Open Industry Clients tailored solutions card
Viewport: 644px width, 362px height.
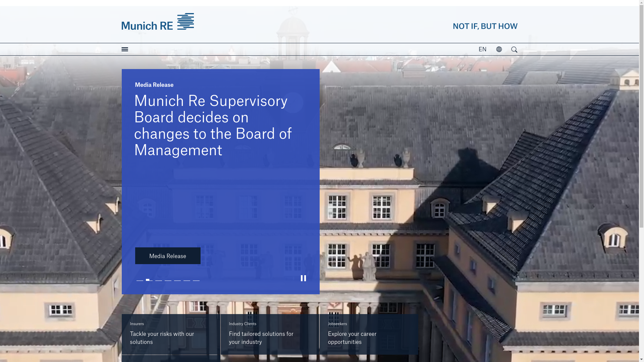pyautogui.click(x=270, y=334)
